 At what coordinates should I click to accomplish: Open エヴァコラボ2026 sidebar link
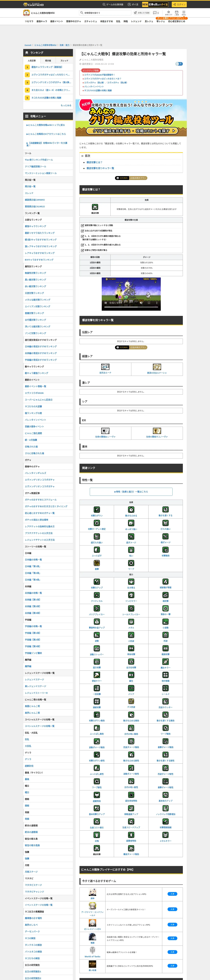pyautogui.click(x=34, y=393)
